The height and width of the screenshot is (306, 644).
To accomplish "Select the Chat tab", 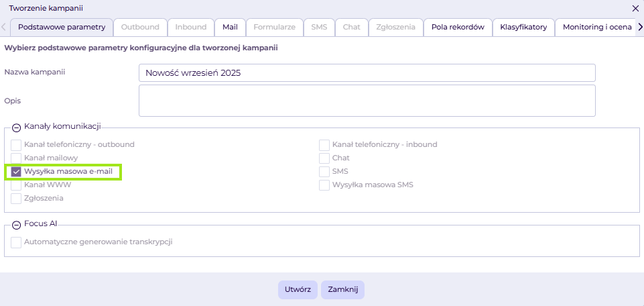I will (x=352, y=28).
